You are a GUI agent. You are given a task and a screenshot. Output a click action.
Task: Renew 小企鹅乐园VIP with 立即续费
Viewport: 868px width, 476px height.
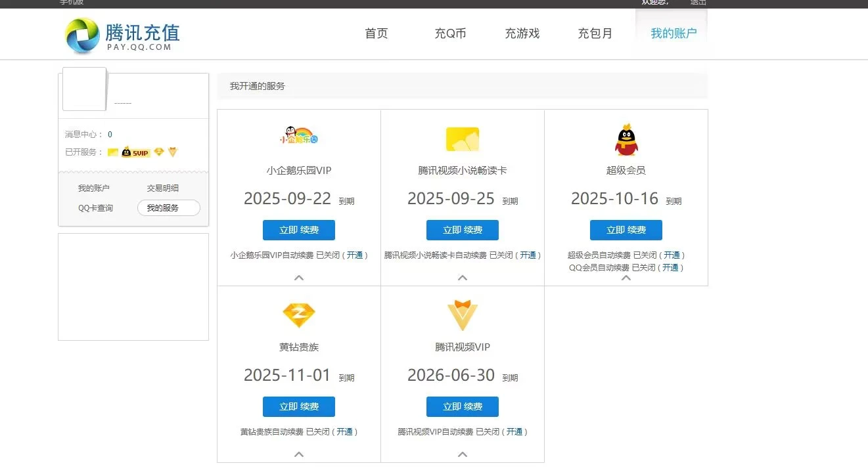299,230
